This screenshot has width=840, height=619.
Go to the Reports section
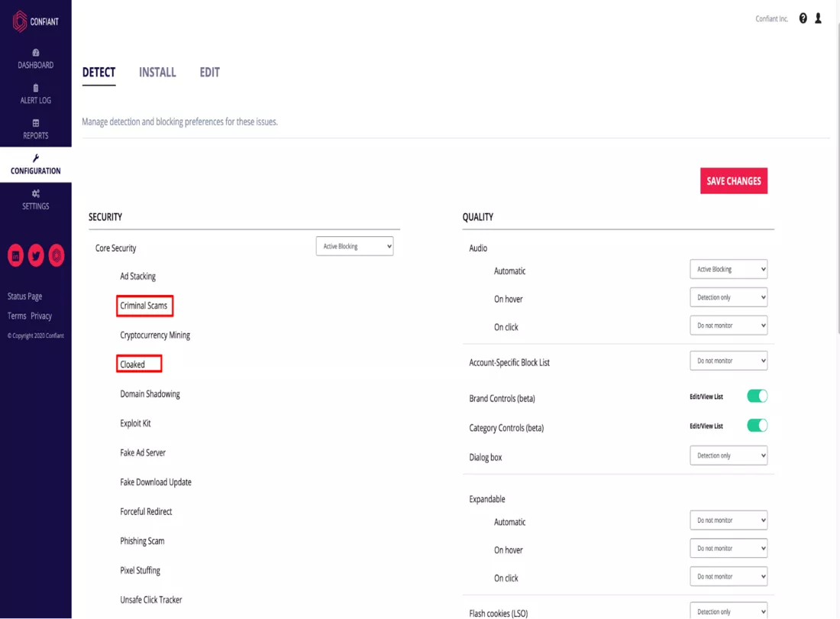35,130
